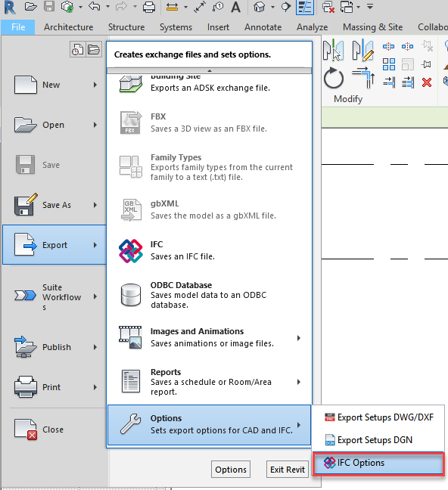448x490 pixels.
Task: Select the Text tool A icon
Action: click(x=236, y=7)
